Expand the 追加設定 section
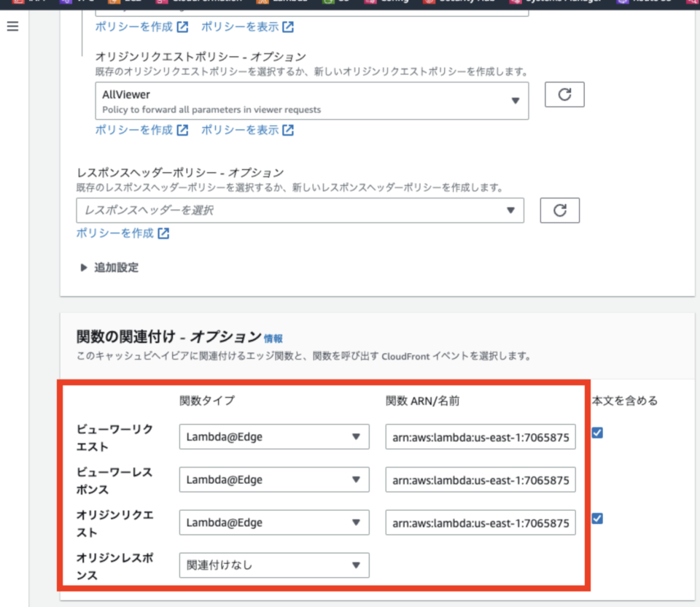The height and width of the screenshot is (607, 700). [109, 268]
